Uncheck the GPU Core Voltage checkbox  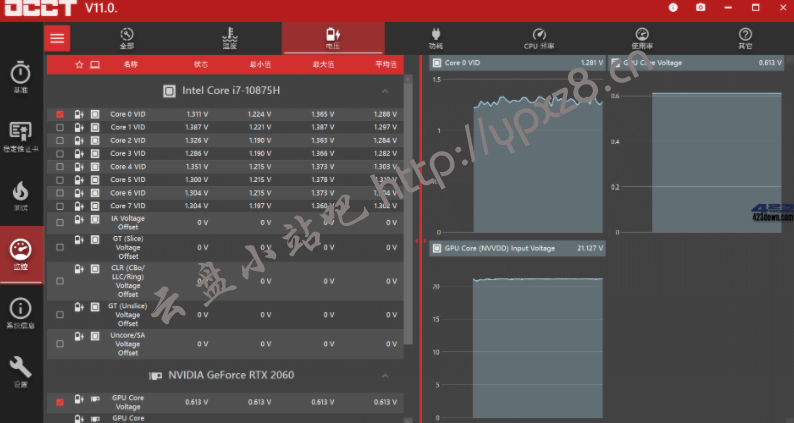[60, 402]
